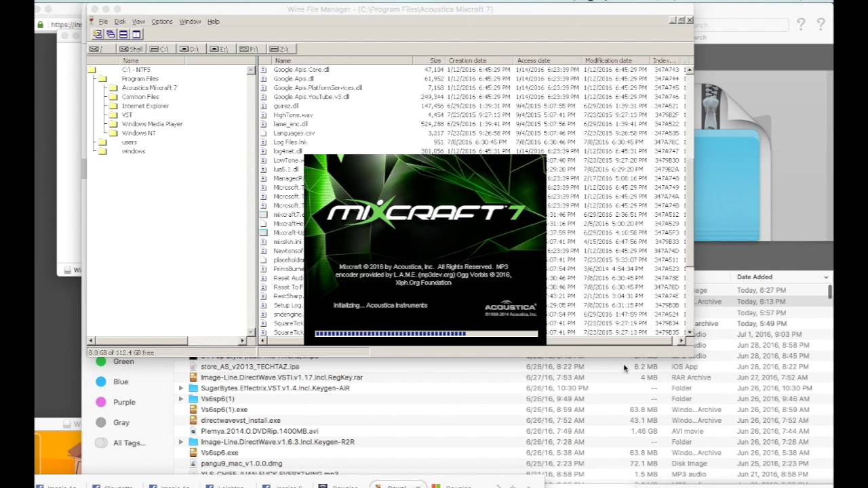Open the Options menu

(x=162, y=22)
